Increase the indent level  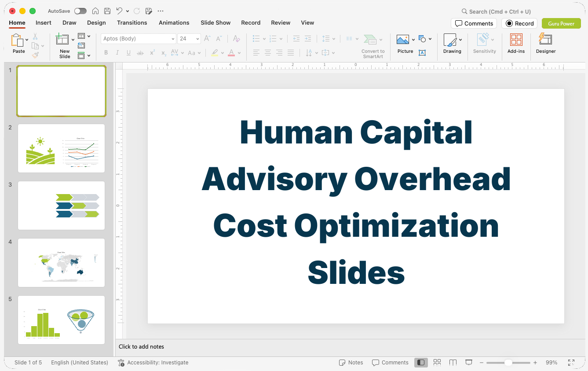click(308, 39)
